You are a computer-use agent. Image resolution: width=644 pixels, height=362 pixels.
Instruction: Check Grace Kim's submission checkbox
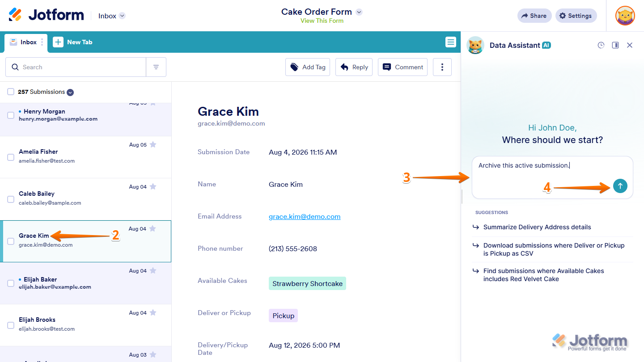pos(11,241)
